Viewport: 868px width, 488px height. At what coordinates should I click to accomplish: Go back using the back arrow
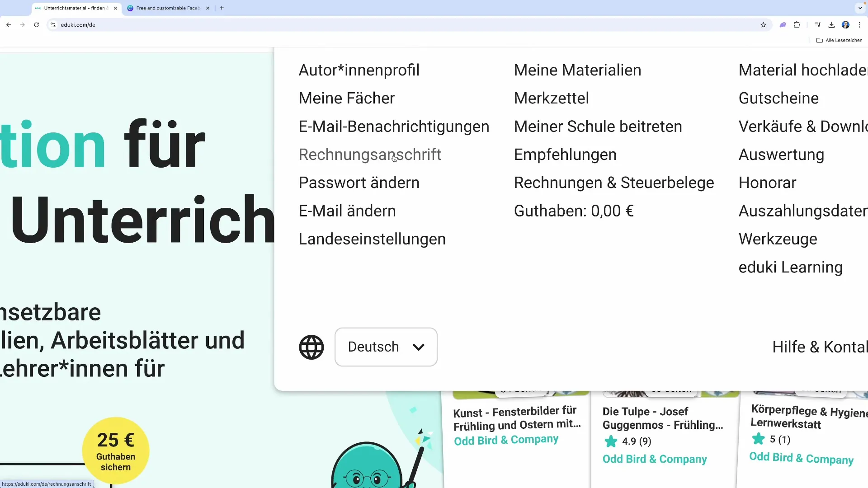(9, 25)
